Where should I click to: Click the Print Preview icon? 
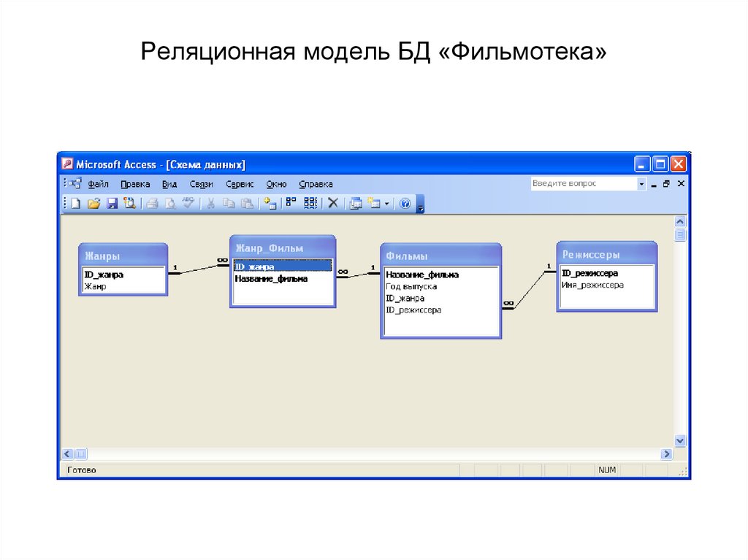click(x=169, y=203)
